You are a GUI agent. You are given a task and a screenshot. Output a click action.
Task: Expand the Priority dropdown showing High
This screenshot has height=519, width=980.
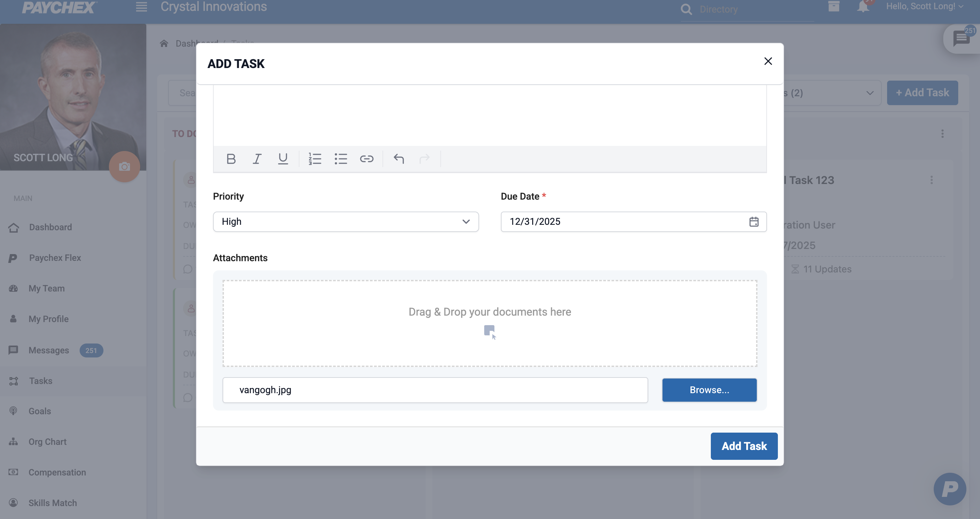tap(345, 222)
